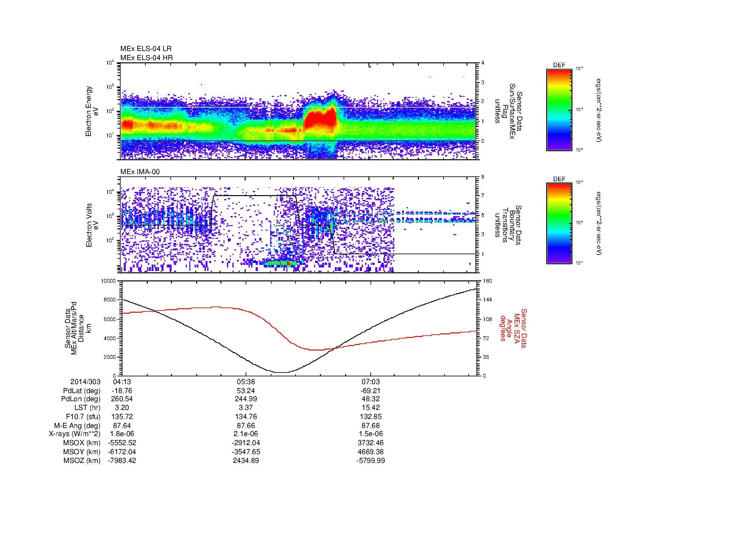Click the F10.7 value '135.72'

122,416
